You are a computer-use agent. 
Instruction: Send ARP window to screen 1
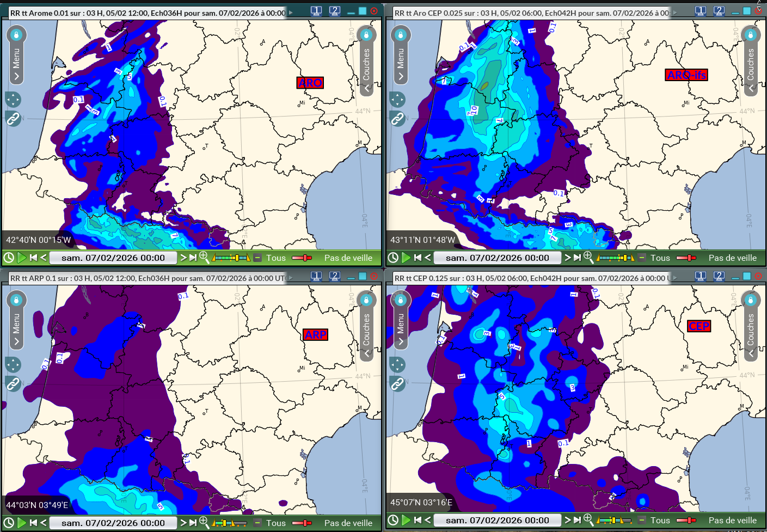tap(316, 276)
